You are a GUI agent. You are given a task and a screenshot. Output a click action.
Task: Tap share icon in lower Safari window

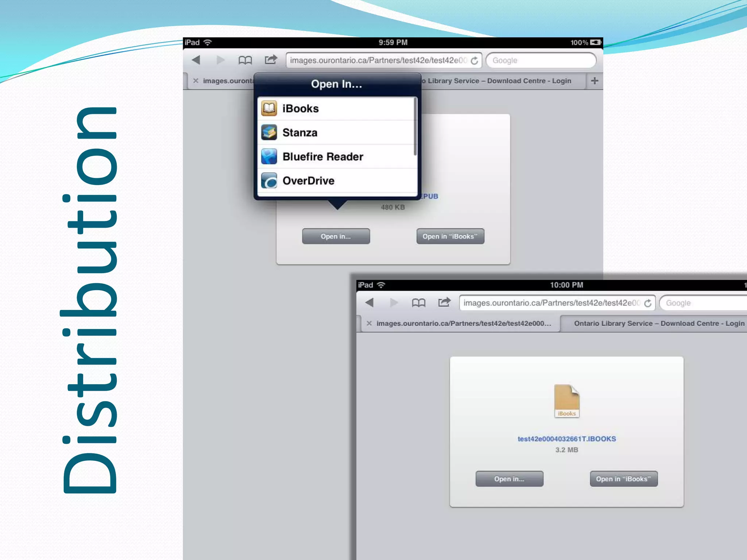tap(444, 302)
